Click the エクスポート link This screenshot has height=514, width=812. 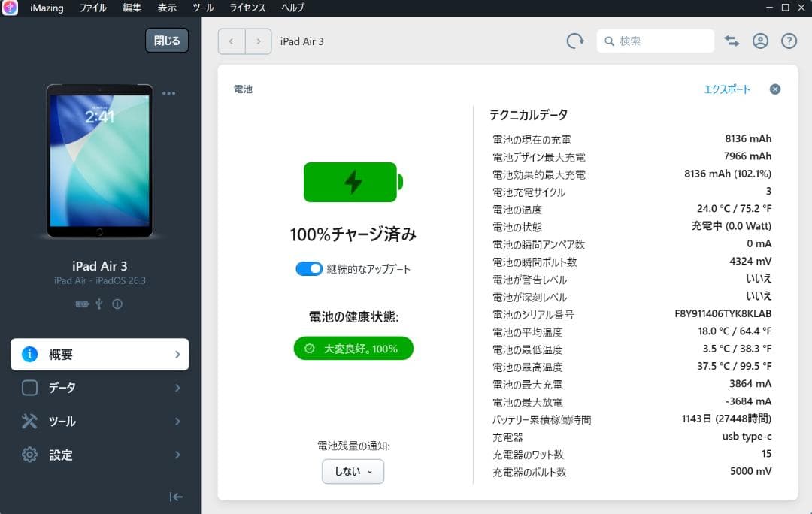[x=726, y=89]
